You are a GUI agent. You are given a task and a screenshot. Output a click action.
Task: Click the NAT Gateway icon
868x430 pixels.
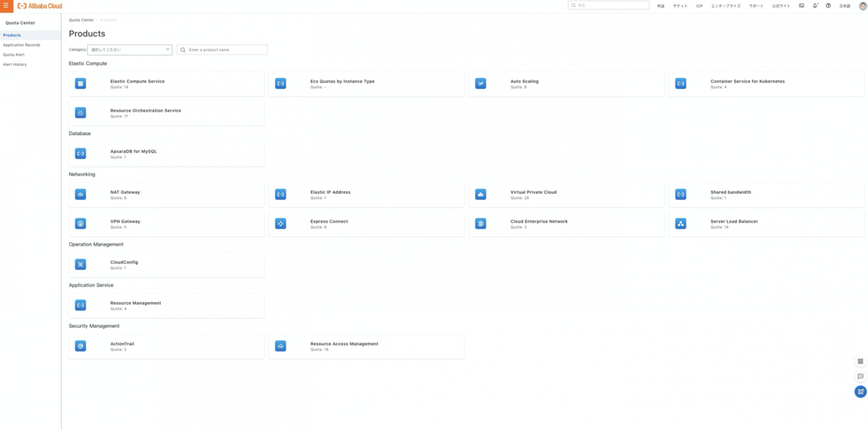click(x=81, y=194)
